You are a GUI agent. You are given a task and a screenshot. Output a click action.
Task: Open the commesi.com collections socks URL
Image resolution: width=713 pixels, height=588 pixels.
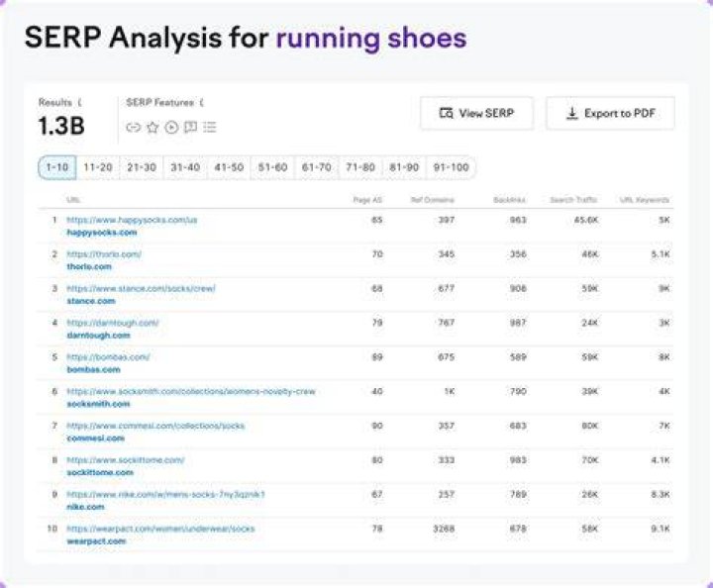coord(155,426)
